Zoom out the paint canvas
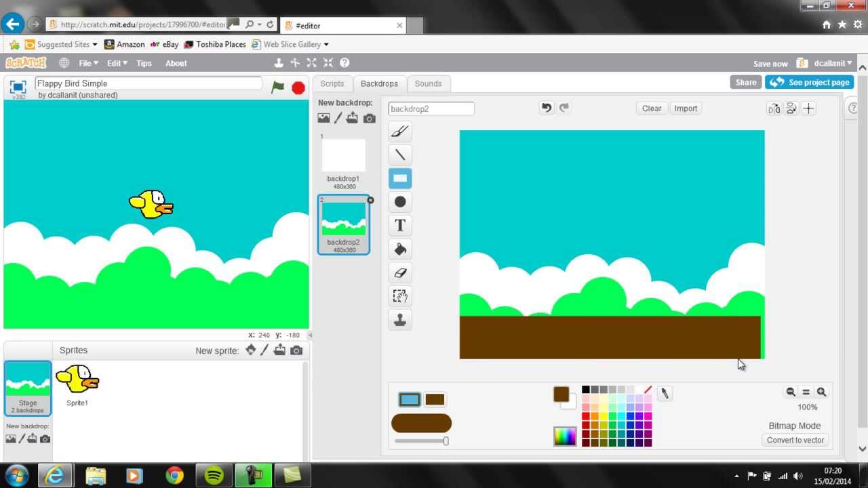The image size is (868, 488). pyautogui.click(x=790, y=392)
